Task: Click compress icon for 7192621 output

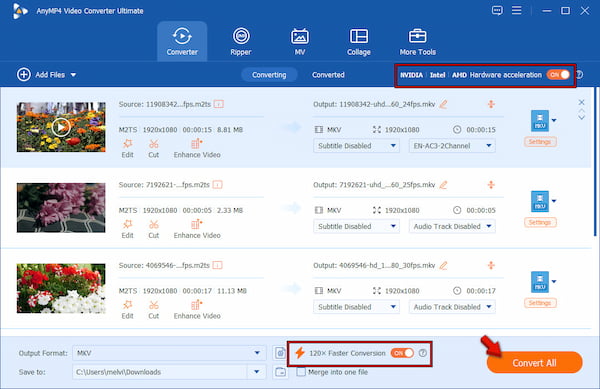Action: click(491, 185)
